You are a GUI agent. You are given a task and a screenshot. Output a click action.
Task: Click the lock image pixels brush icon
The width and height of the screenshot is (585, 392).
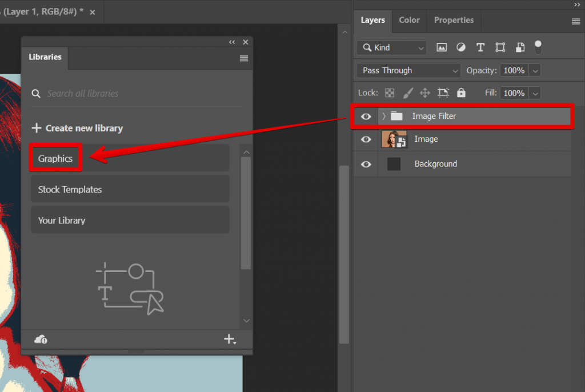click(408, 93)
